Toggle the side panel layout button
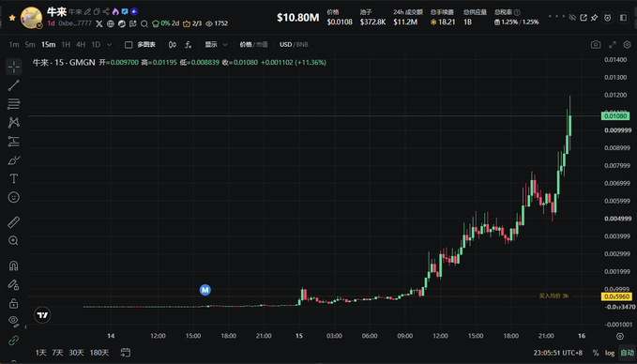Viewport: 637px width, 364px height. pos(623,18)
